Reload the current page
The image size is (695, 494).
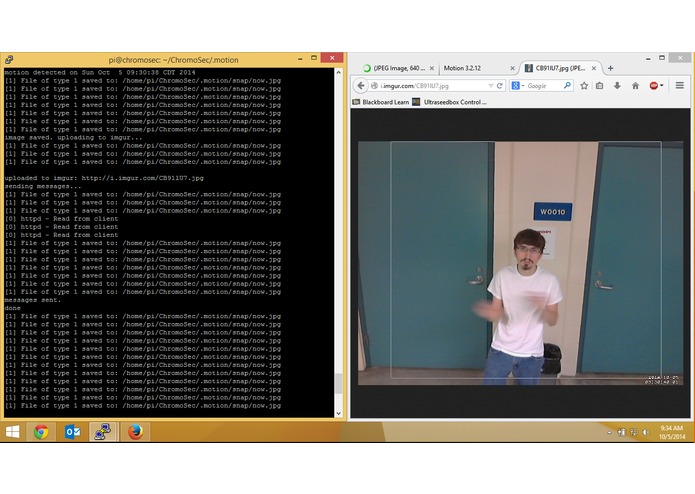[x=500, y=86]
